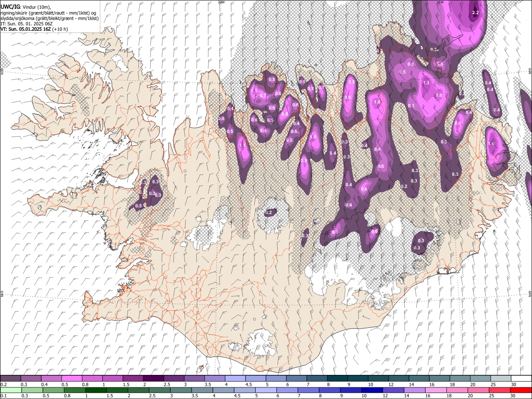This screenshot has height=399, width=532.
Task: Select the 'Vindur (10m)' header text
Action: pyautogui.click(x=37, y=7)
